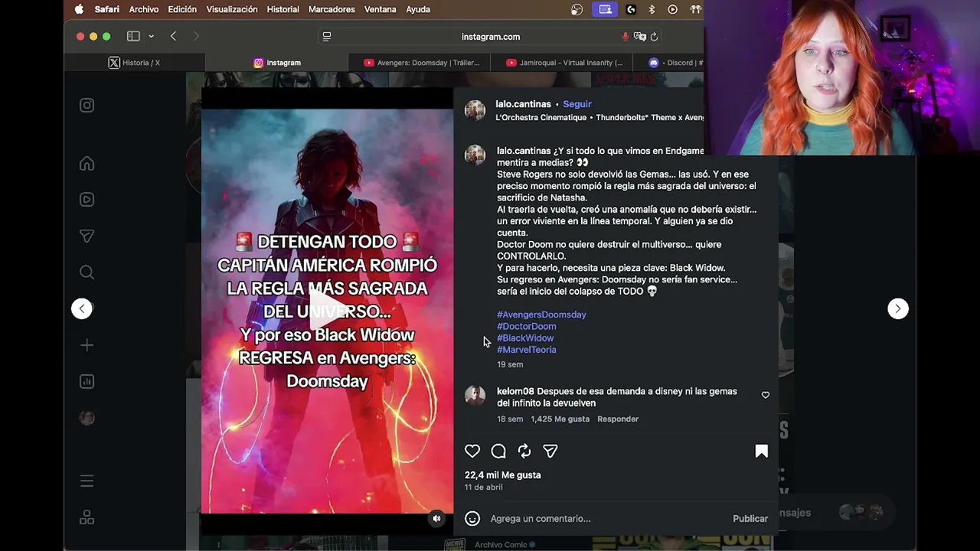The width and height of the screenshot is (980, 551).
Task: Toggle the reel's sound with the speaker button
Action: [436, 518]
